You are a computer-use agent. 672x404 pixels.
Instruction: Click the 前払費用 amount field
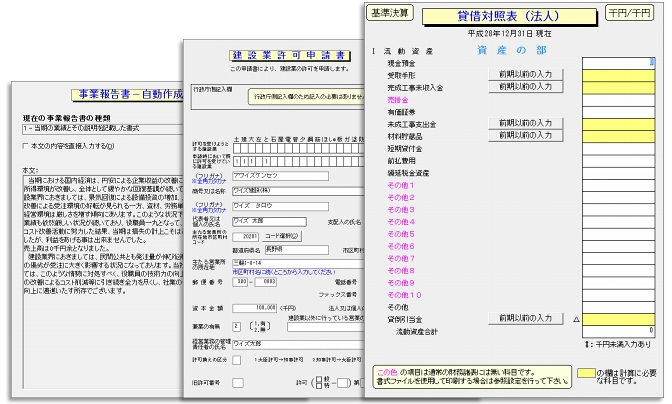(618, 161)
